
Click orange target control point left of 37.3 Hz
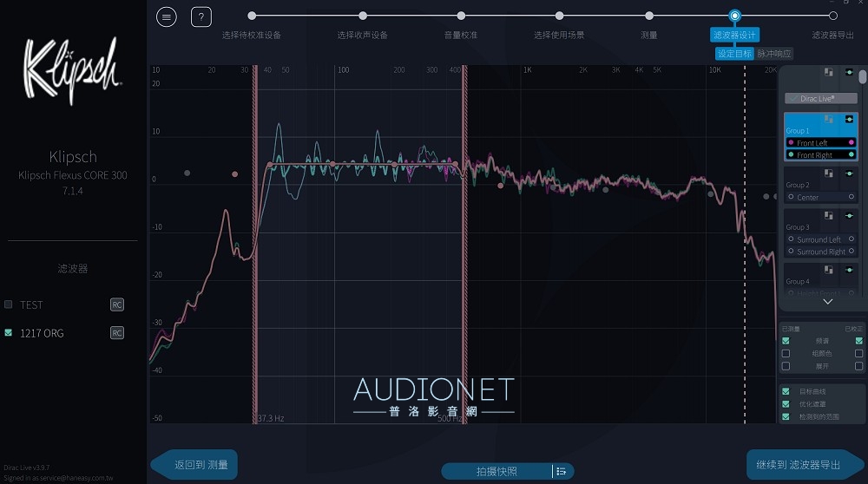pyautogui.click(x=234, y=173)
